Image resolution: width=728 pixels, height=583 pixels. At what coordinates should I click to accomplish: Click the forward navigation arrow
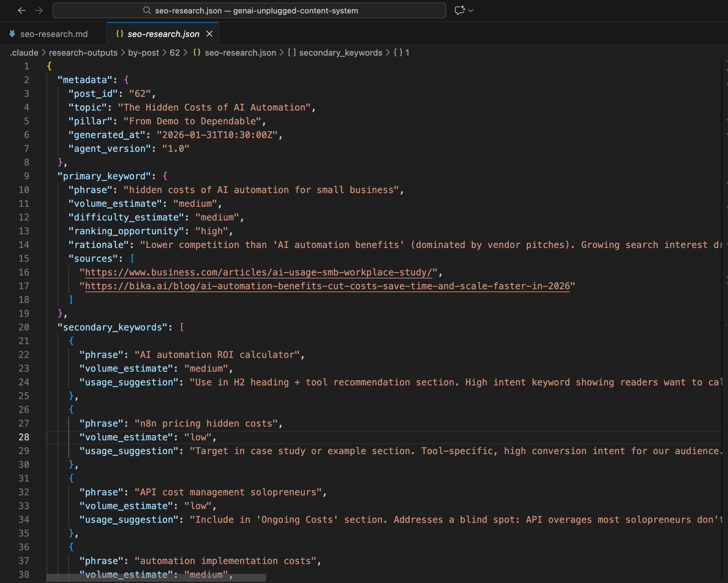(x=39, y=10)
